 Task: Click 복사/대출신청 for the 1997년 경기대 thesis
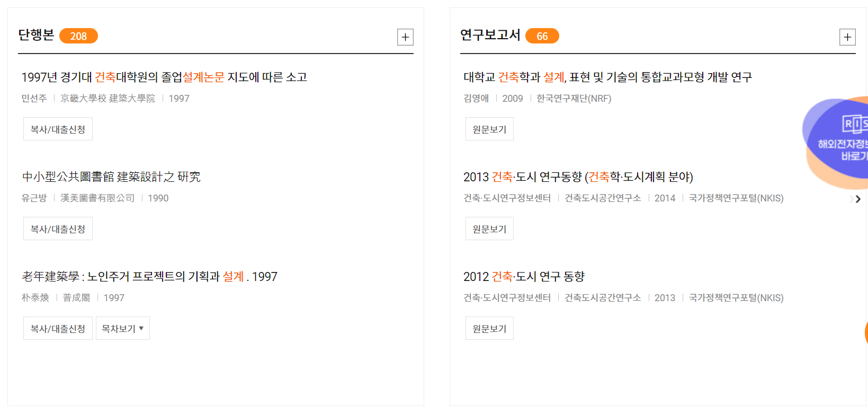(58, 128)
